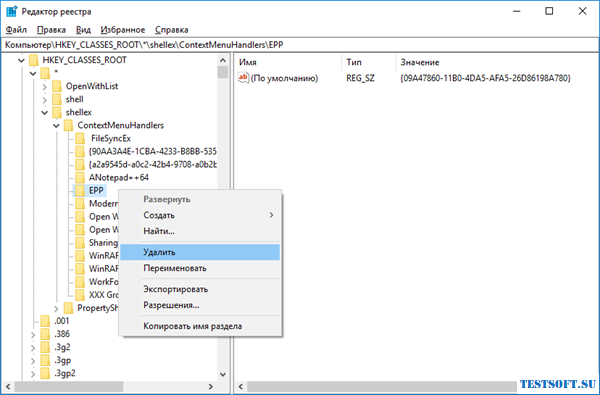600x395 pixels.
Task: Click the WorkFo folder icon
Action: coord(80,282)
